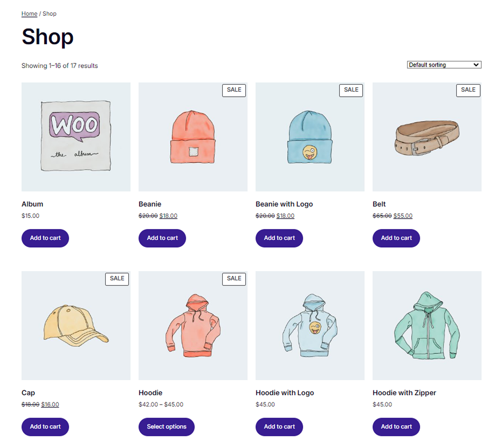Add the Belt to cart
Viewport: 499px width, 448px height.
click(396, 238)
